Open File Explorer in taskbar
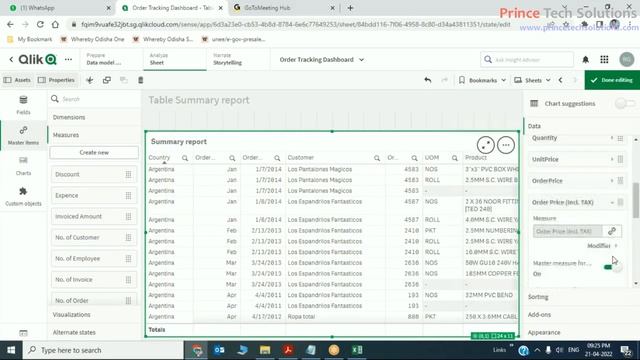The width and height of the screenshot is (640, 360). [x=265, y=350]
